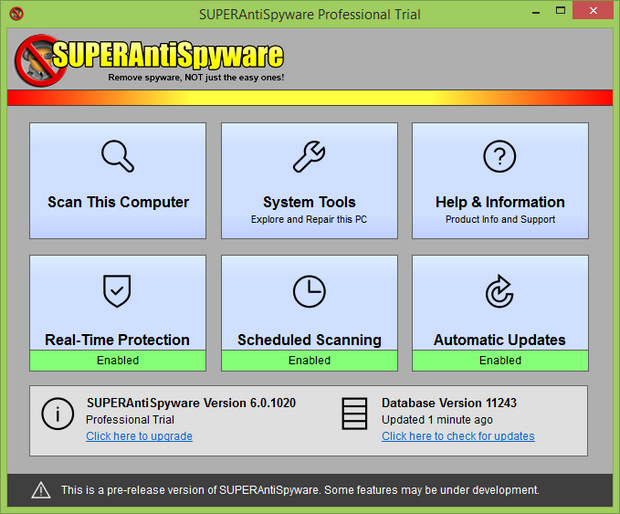Click the 'Click here to upgrade' link
This screenshot has width=620, height=514.
coord(139,436)
